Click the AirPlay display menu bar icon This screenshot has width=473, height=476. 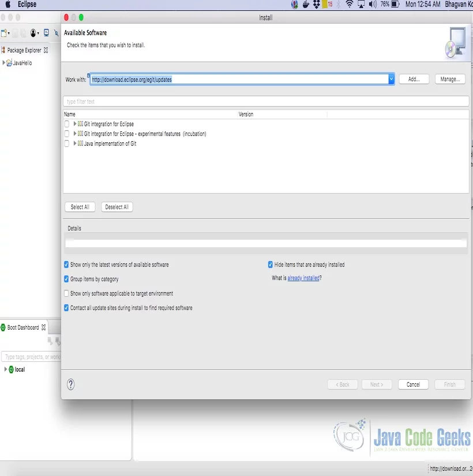(x=361, y=4)
